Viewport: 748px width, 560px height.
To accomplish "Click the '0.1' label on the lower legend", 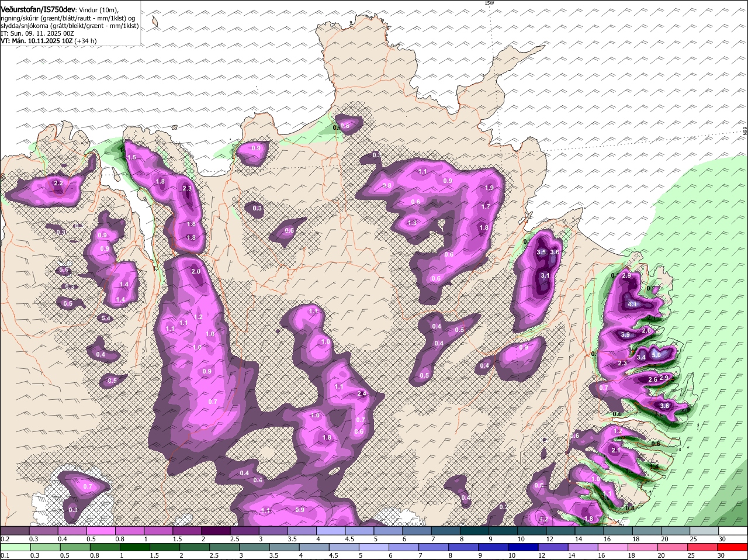I will [5, 555].
